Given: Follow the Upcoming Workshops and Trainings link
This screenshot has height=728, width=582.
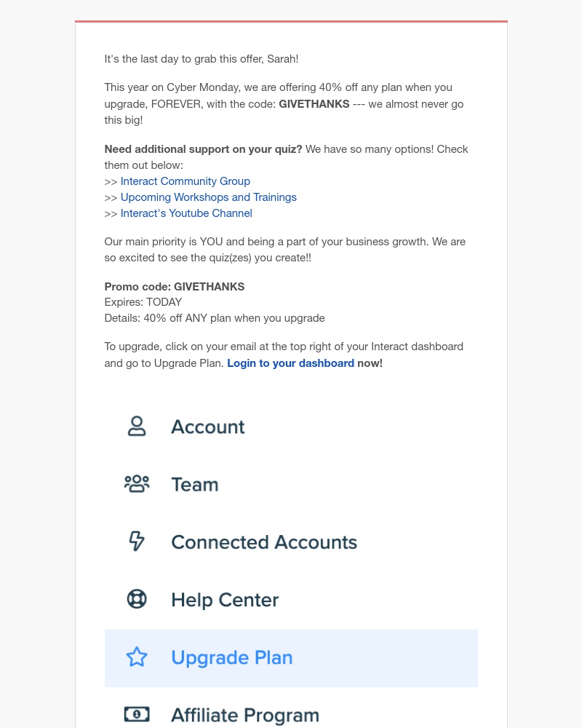Looking at the screenshot, I should [209, 197].
